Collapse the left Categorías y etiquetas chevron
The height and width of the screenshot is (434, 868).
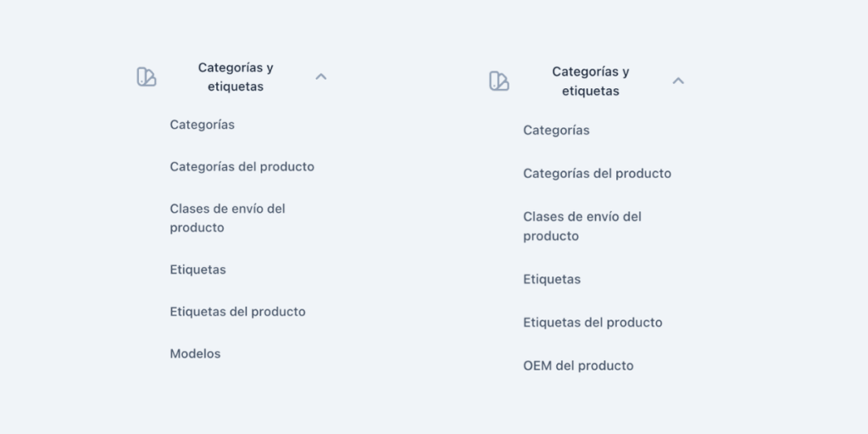[320, 76]
